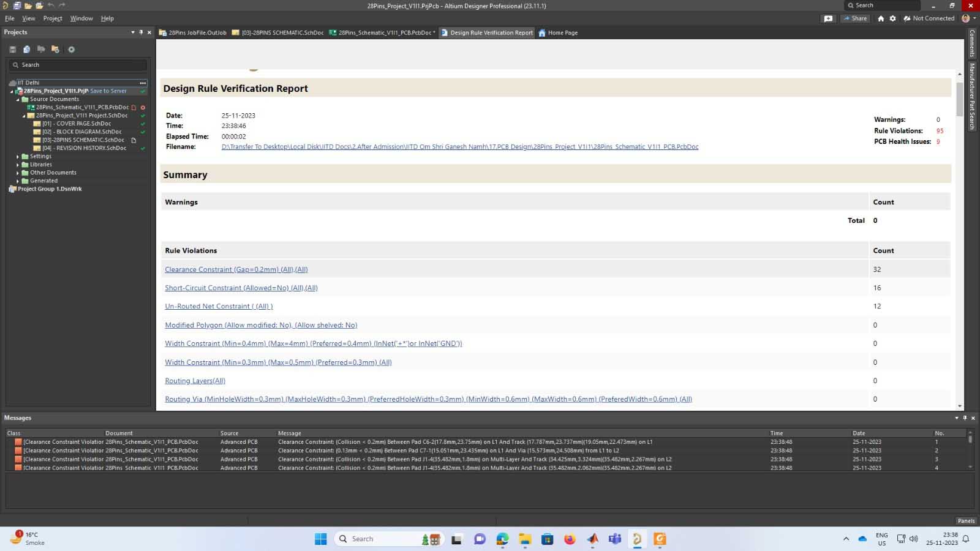Click the Not Connected server status
This screenshot has width=980, height=551.
tap(929, 18)
